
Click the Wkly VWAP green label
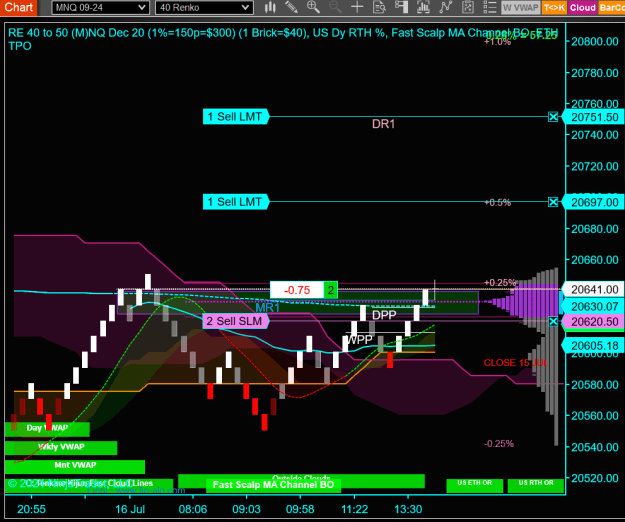coord(61,447)
